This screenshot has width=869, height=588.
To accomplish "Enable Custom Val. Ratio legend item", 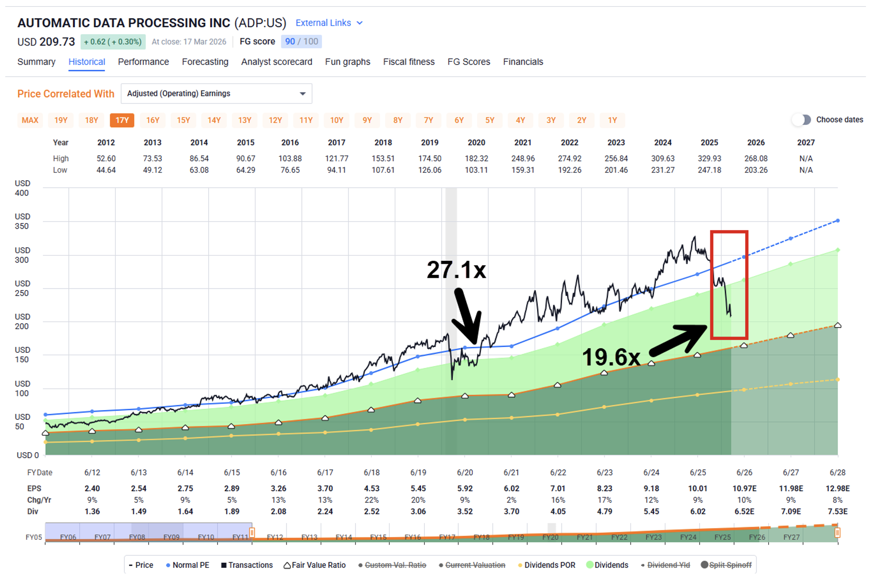I will click(395, 565).
